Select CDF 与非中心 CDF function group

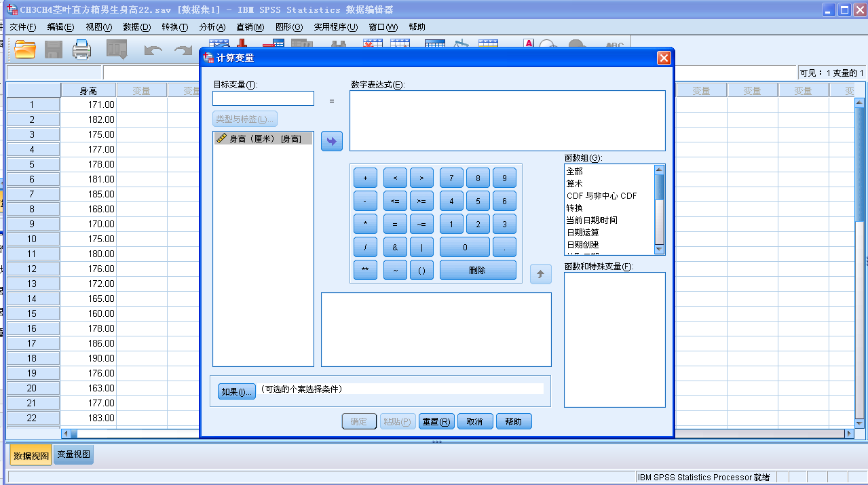click(x=602, y=196)
